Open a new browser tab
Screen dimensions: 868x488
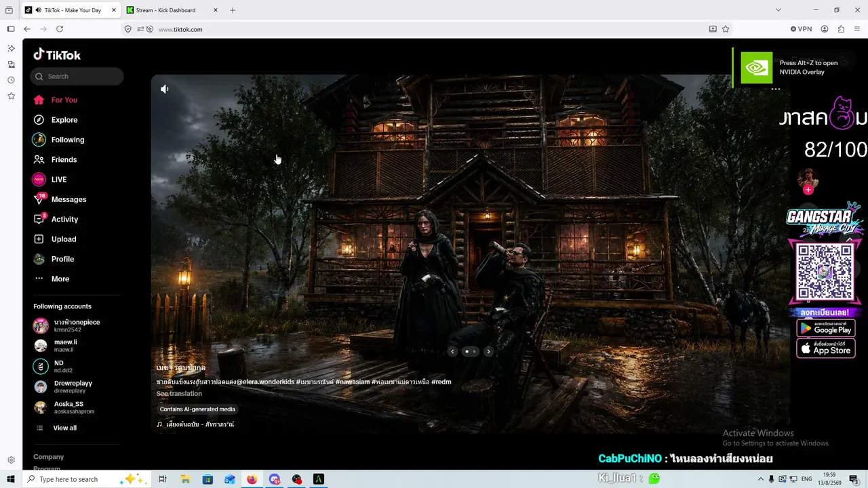(x=233, y=10)
